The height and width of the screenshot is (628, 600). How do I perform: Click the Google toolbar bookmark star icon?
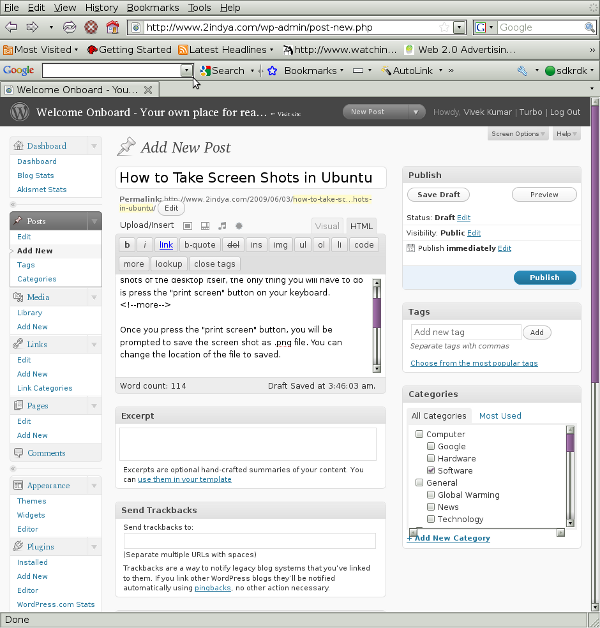coord(272,71)
